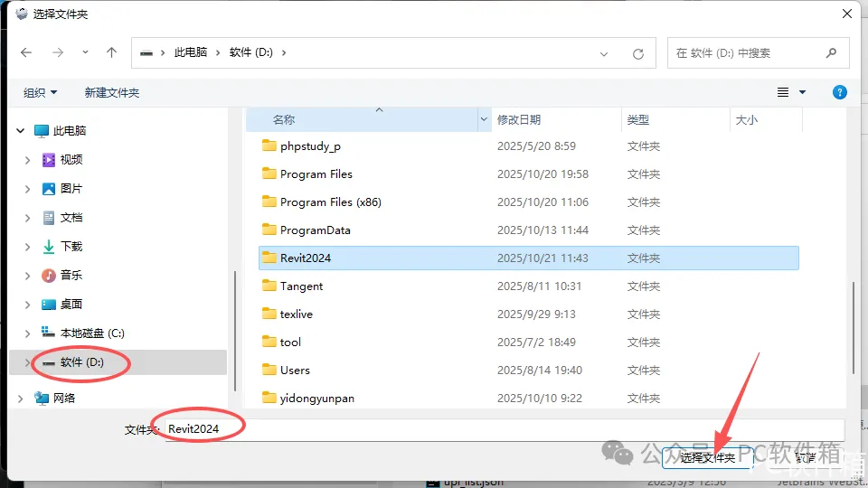Viewport: 868px width, 488px height.
Task: Click the texlive folder name
Action: pos(297,314)
